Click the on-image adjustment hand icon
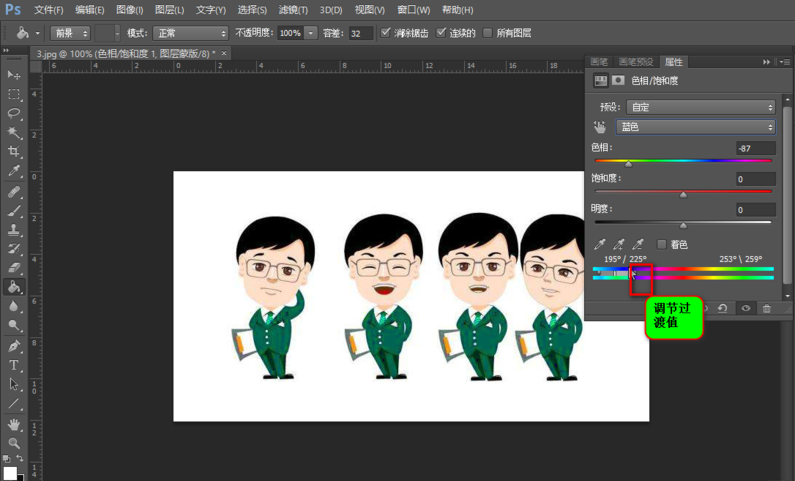Viewport: 795px width, 481px height. [600, 128]
